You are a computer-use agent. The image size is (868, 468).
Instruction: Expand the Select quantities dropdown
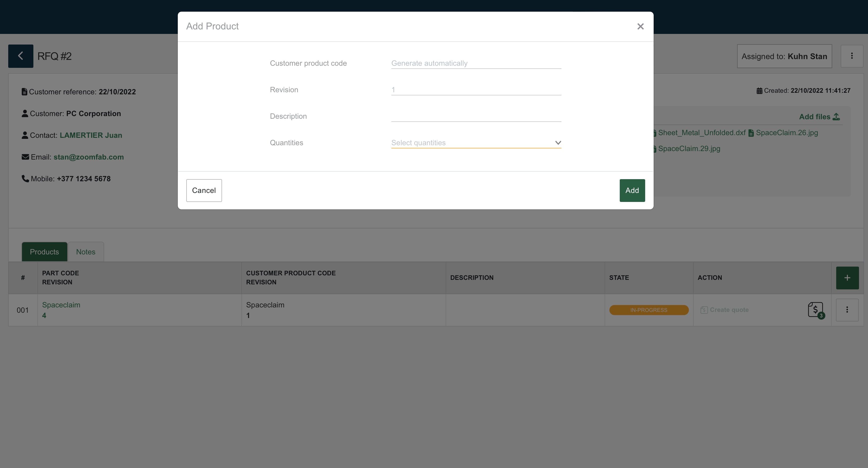[x=472, y=143]
